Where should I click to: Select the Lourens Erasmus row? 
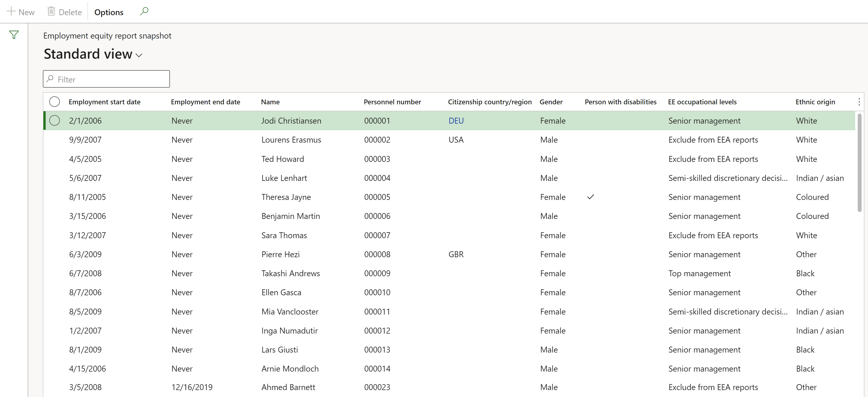(291, 140)
